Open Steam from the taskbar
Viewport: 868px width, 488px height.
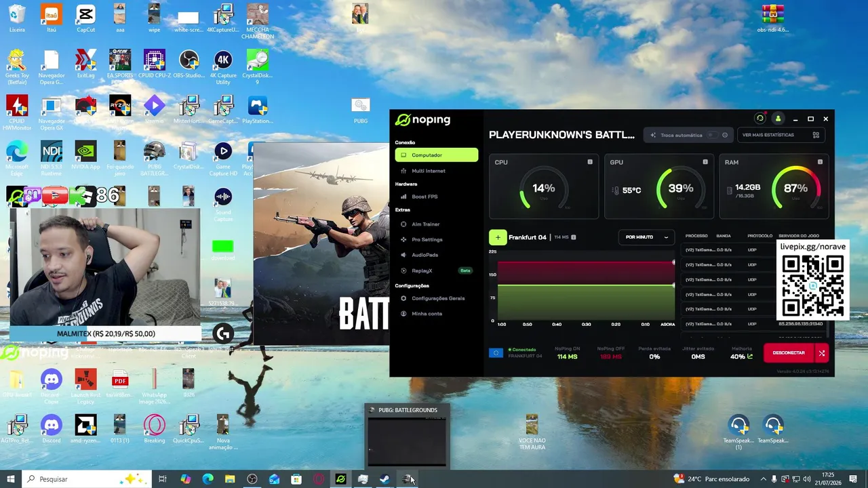[384, 479]
